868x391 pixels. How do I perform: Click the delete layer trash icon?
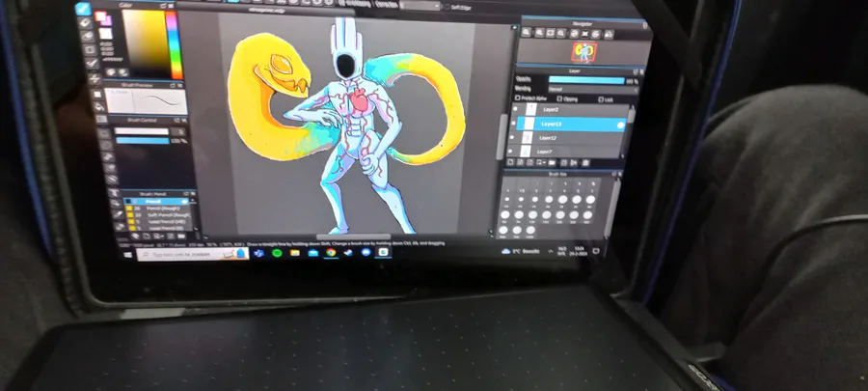[585, 163]
